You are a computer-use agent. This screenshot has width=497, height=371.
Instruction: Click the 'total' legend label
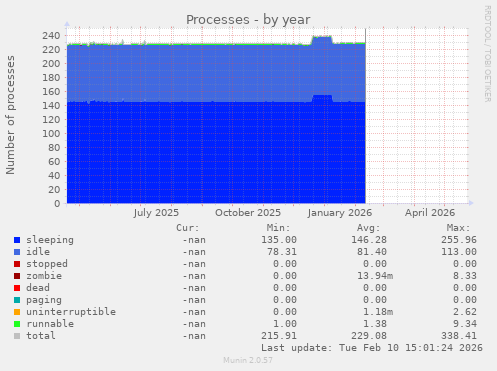click(x=41, y=336)
